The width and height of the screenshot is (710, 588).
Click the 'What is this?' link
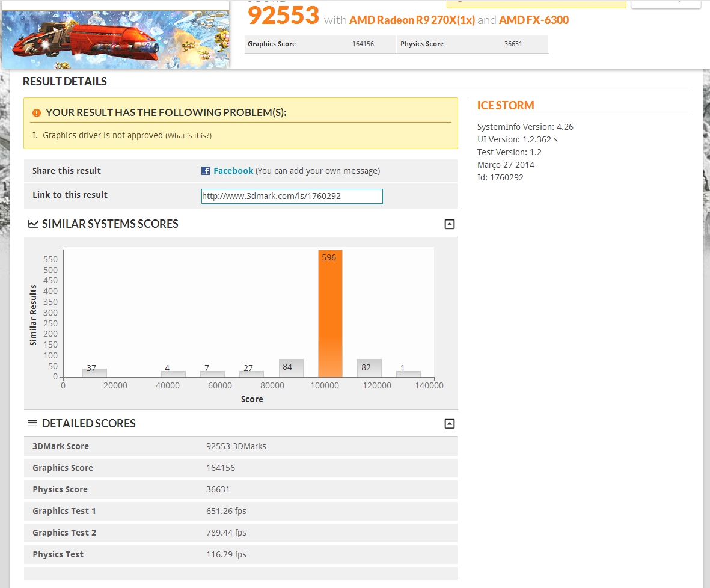tap(188, 136)
